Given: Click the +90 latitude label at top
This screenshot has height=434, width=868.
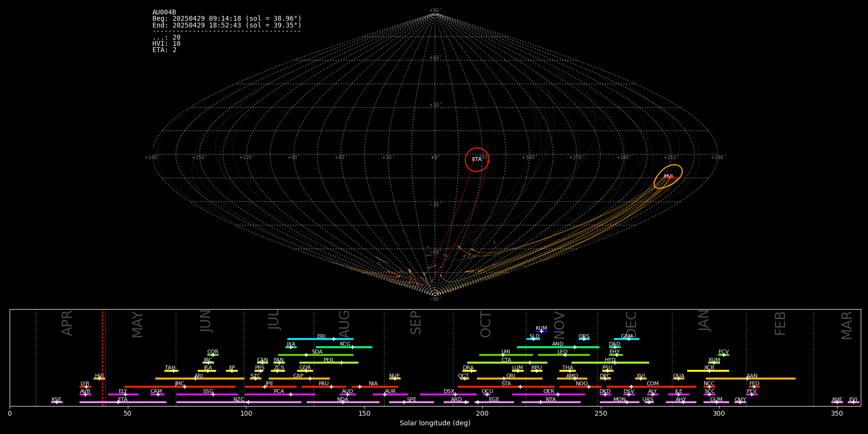Looking at the screenshot, I should [434, 11].
